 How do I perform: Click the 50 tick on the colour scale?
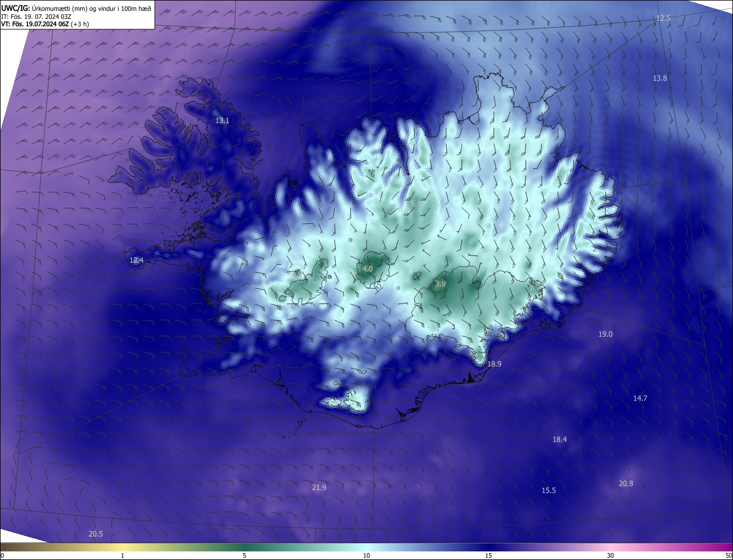point(728,555)
